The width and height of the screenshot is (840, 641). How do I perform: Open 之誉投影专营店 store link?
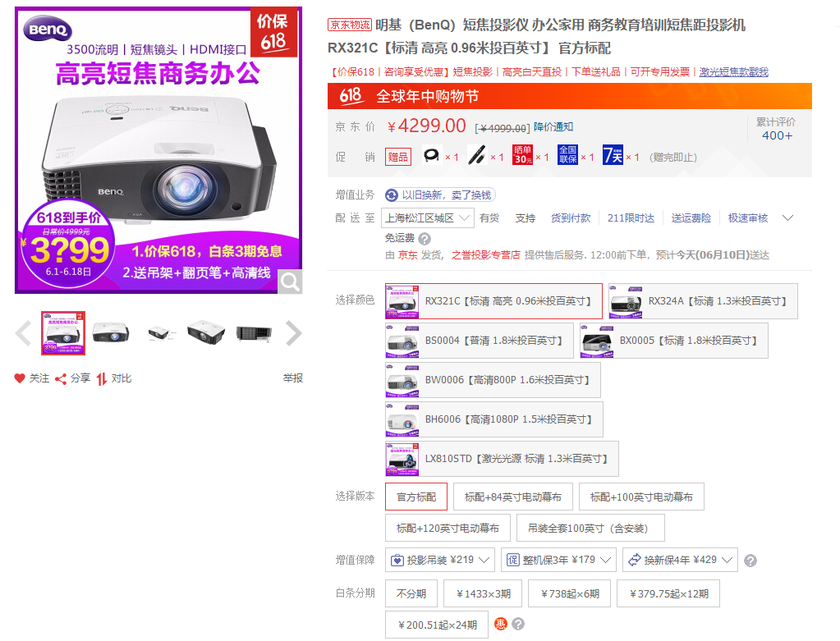[485, 255]
